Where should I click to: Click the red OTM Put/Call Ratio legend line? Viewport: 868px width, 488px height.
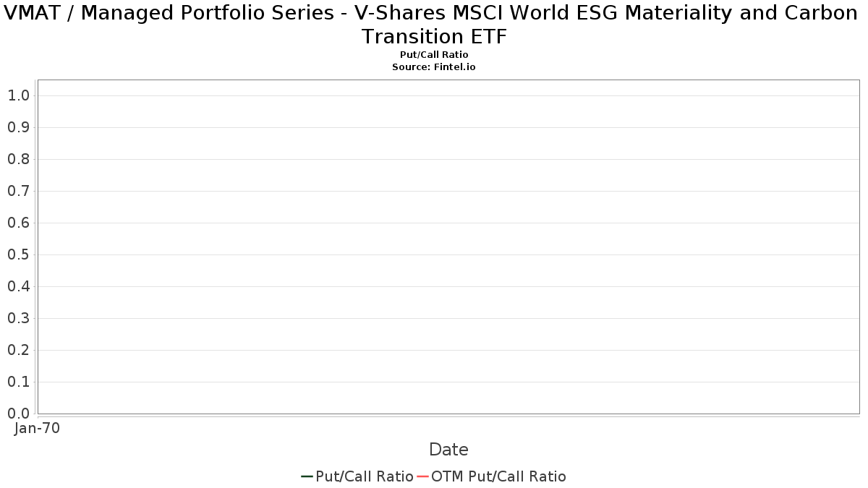(422, 476)
